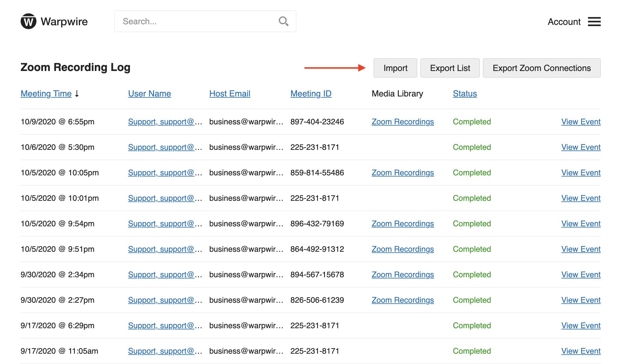Image resolution: width=622 pixels, height=364 pixels.
Task: Click the search magnifier icon
Action: tap(283, 21)
